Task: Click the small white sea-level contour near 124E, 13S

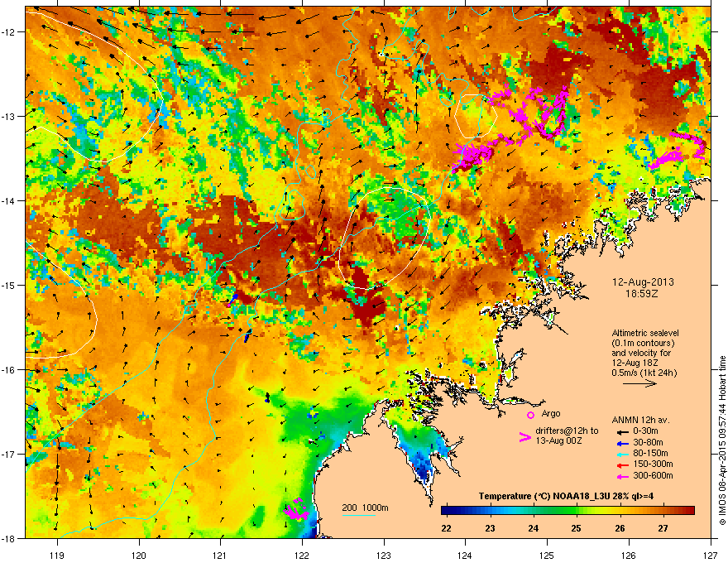Action: (x=476, y=116)
